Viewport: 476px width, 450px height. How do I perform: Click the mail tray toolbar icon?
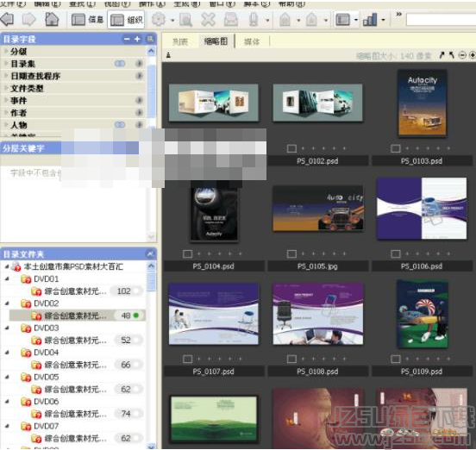pos(231,20)
